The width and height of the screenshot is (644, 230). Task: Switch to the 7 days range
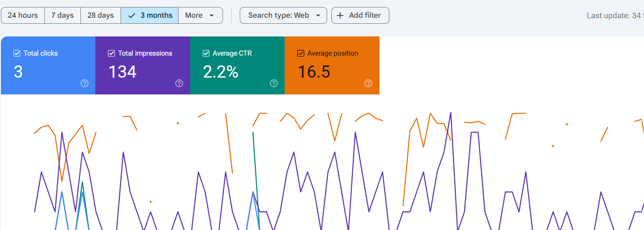[x=63, y=15]
